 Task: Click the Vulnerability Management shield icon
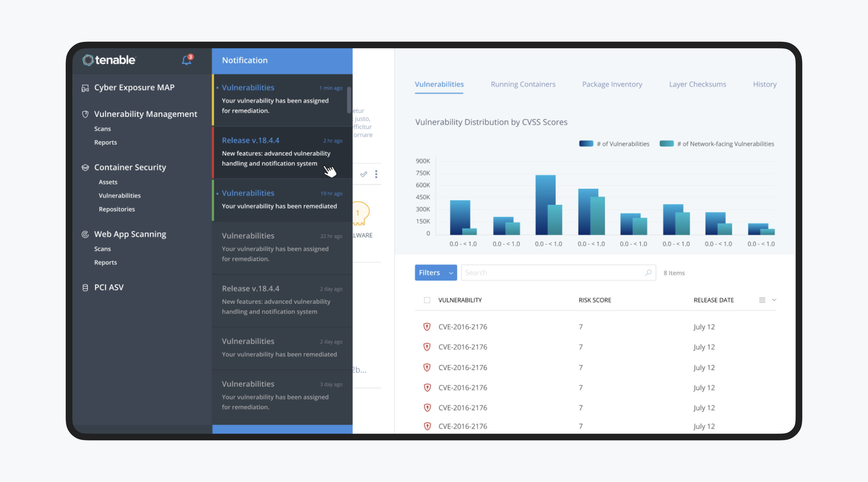[x=85, y=114]
